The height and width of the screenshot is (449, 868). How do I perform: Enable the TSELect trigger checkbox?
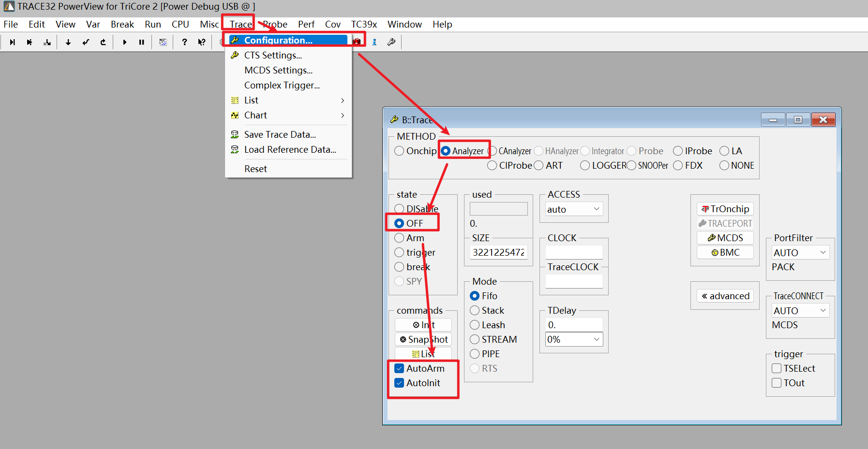coord(777,368)
